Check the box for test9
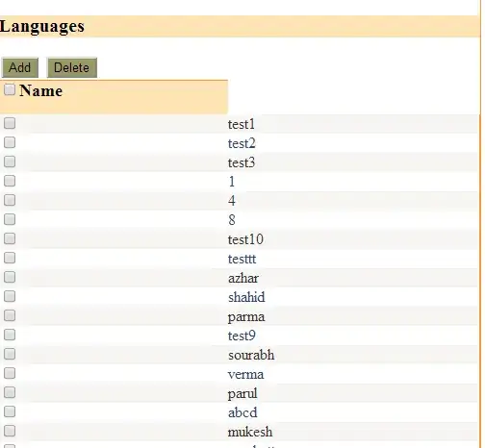The height and width of the screenshot is (448, 485). pyautogui.click(x=10, y=335)
